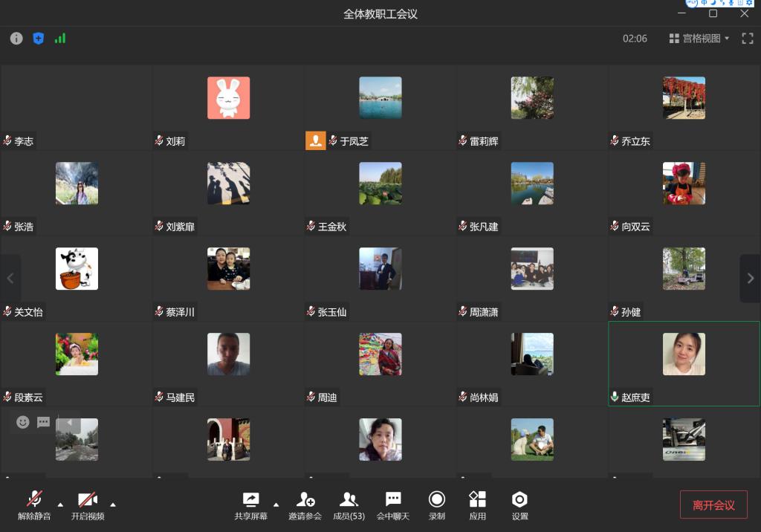Go to next page of participants
Screen dimensions: 761x532
point(750,279)
